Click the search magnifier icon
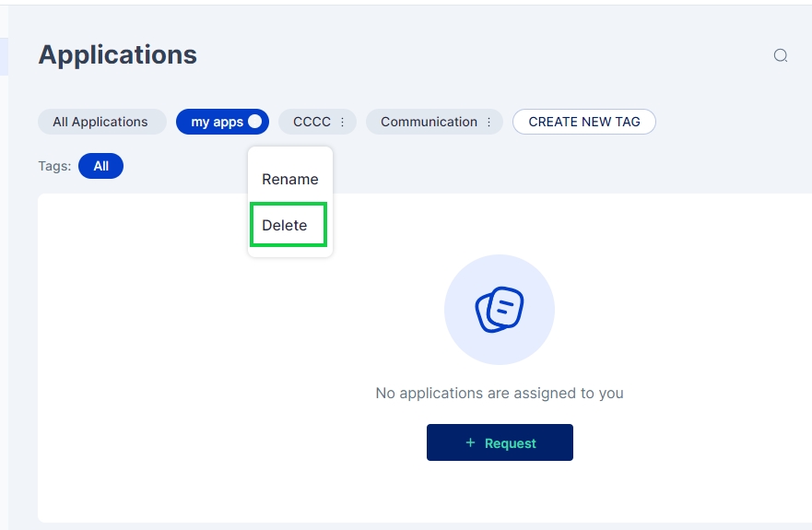The height and width of the screenshot is (530, 812). click(x=781, y=55)
